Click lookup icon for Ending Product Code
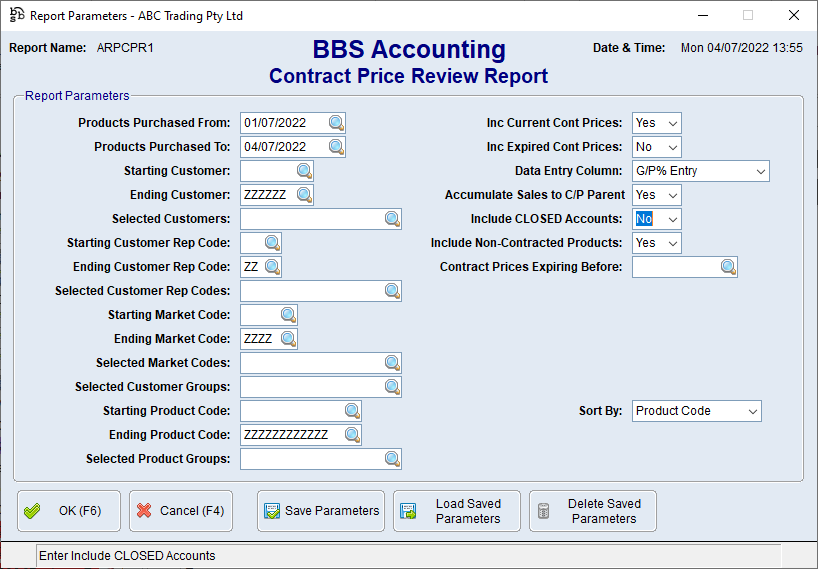The width and height of the screenshot is (818, 569). pyautogui.click(x=352, y=435)
